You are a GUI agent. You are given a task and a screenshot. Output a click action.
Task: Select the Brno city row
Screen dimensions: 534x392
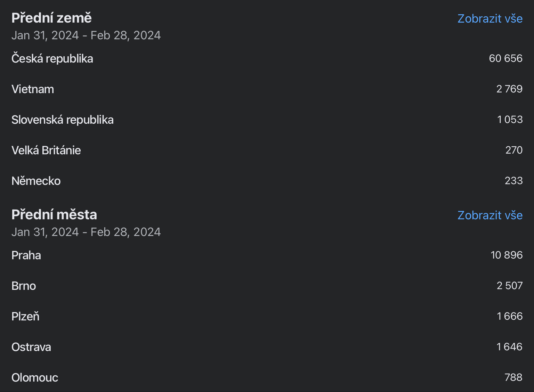coord(267,286)
